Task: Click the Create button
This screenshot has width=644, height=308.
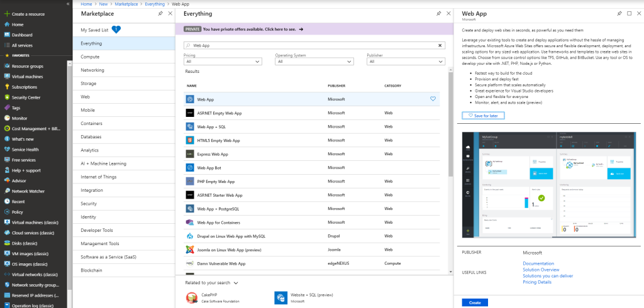Action: pos(475,303)
